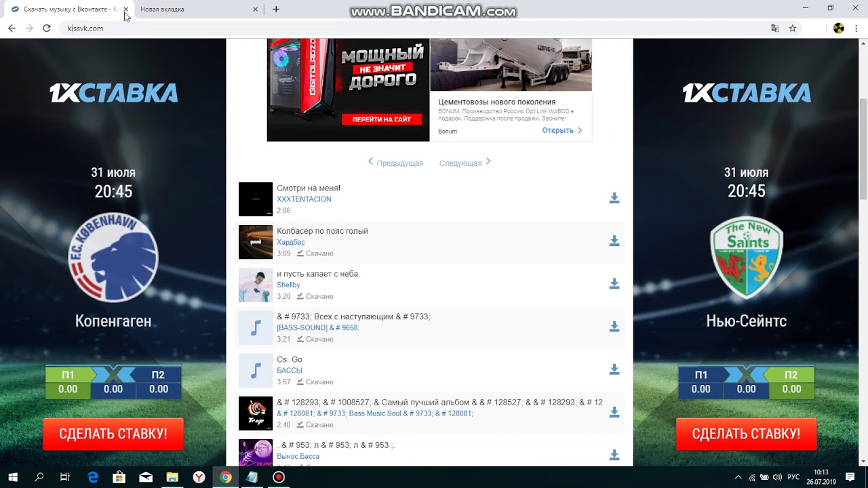868x488 pixels.
Task: Click the left 1XСТАВКА logo
Action: pos(113,93)
